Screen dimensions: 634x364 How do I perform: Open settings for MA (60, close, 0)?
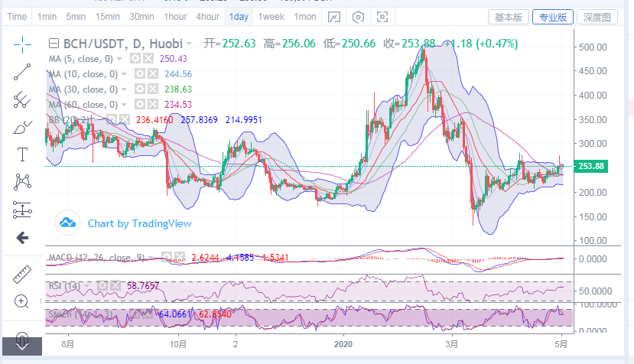[140, 104]
